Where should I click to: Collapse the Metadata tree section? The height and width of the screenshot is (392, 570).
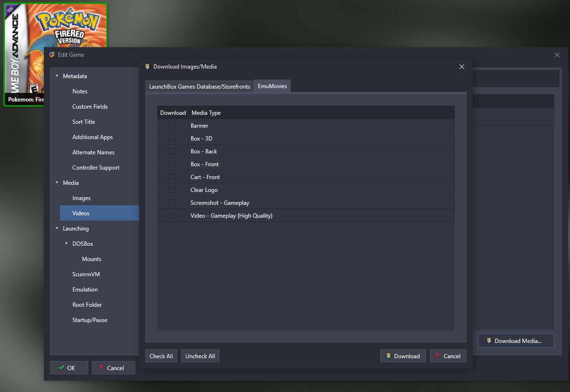57,76
